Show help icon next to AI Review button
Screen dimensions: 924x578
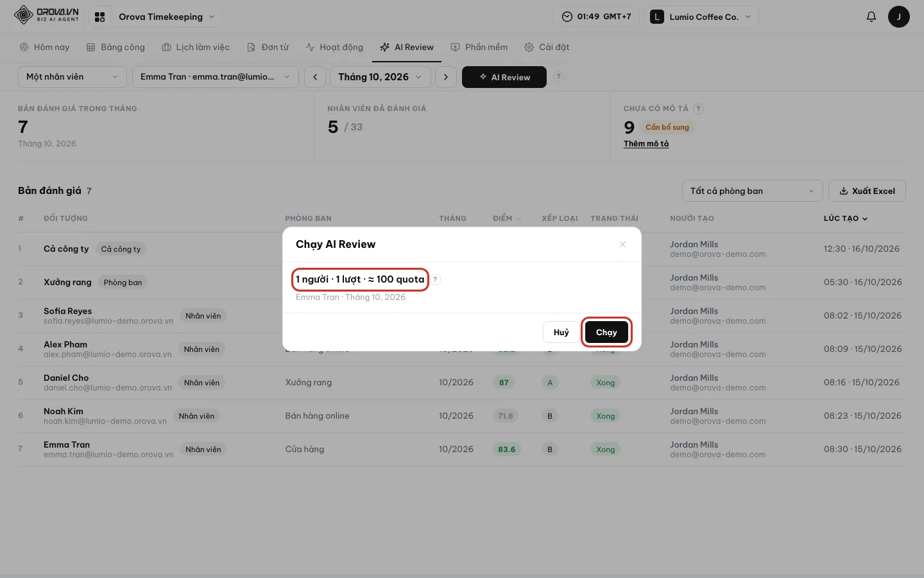558,76
